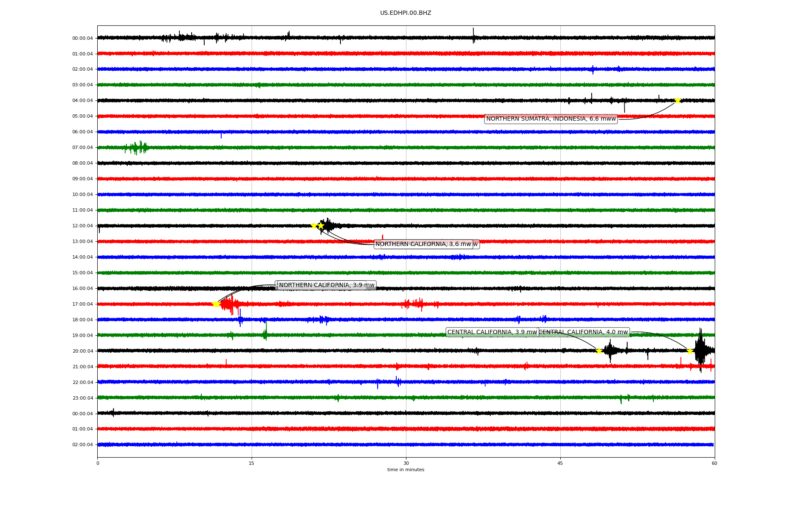Click the 'time in minutes' axis label
The image size is (812, 508).
point(406,470)
